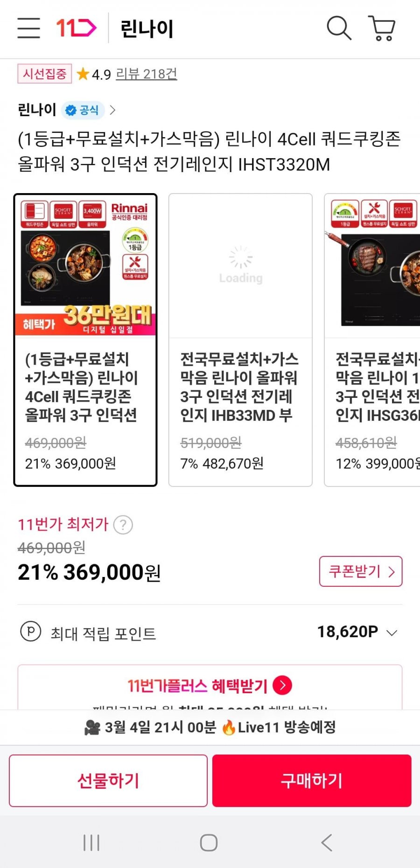Tap the 린나이 page title
Image resolution: width=420 pixels, height=868 pixels.
(x=147, y=29)
